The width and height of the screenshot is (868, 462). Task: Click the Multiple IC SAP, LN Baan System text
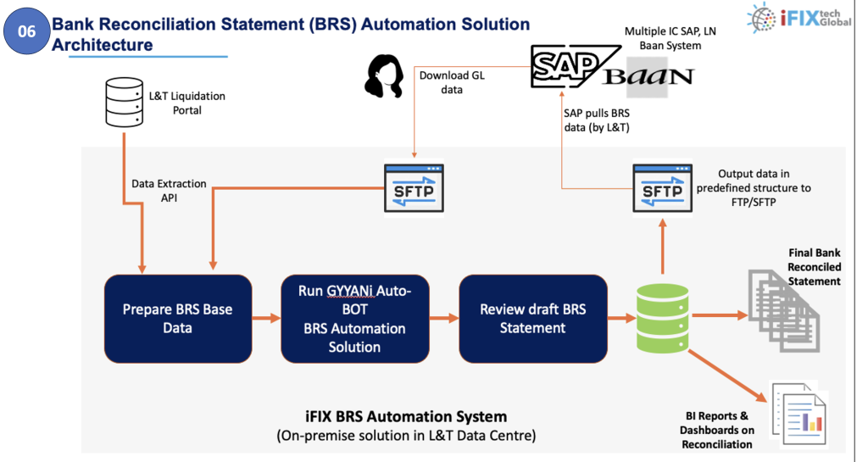[x=670, y=38]
